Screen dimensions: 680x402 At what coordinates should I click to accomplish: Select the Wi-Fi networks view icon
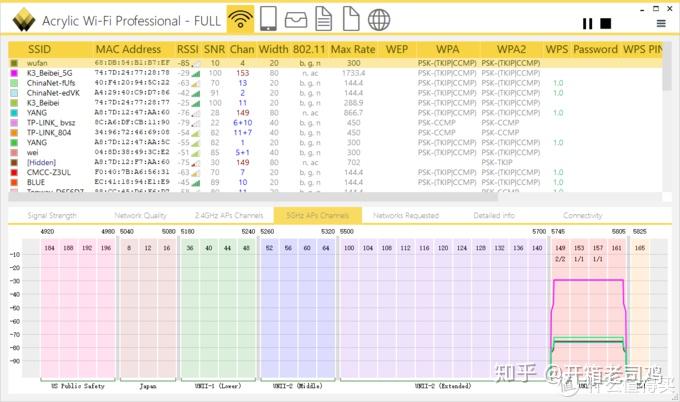coord(240,19)
